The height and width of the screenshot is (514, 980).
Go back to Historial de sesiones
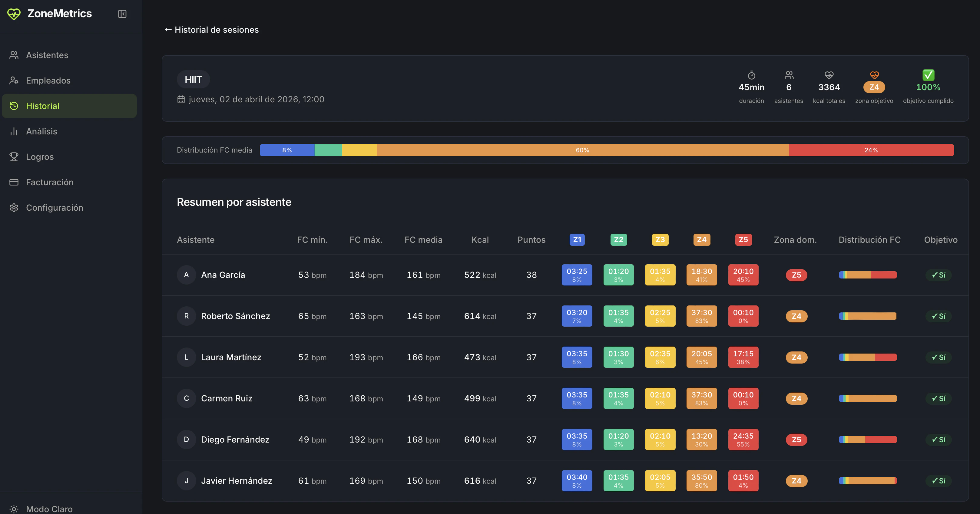coord(211,30)
